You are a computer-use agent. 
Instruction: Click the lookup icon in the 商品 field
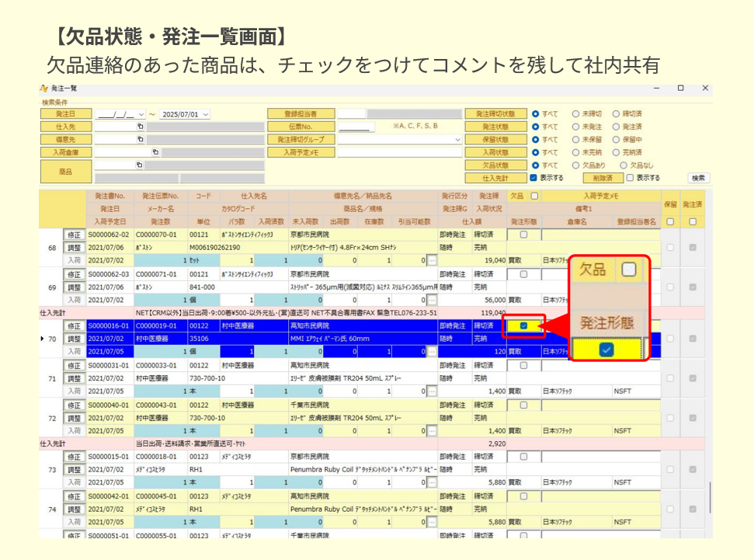pos(141,165)
